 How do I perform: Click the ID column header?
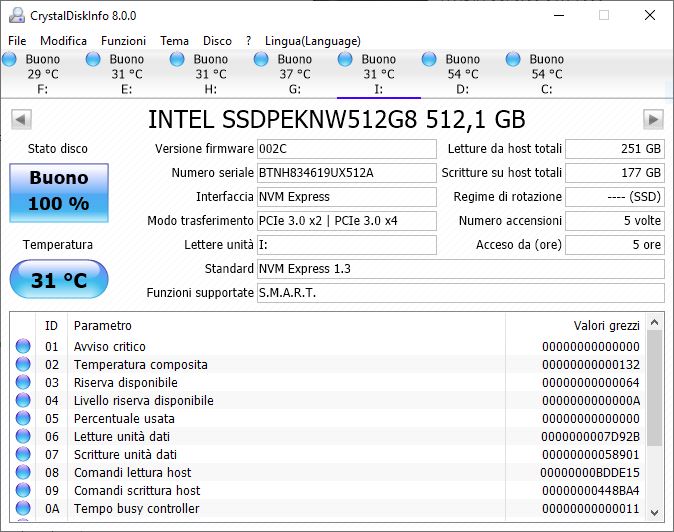[x=51, y=326]
